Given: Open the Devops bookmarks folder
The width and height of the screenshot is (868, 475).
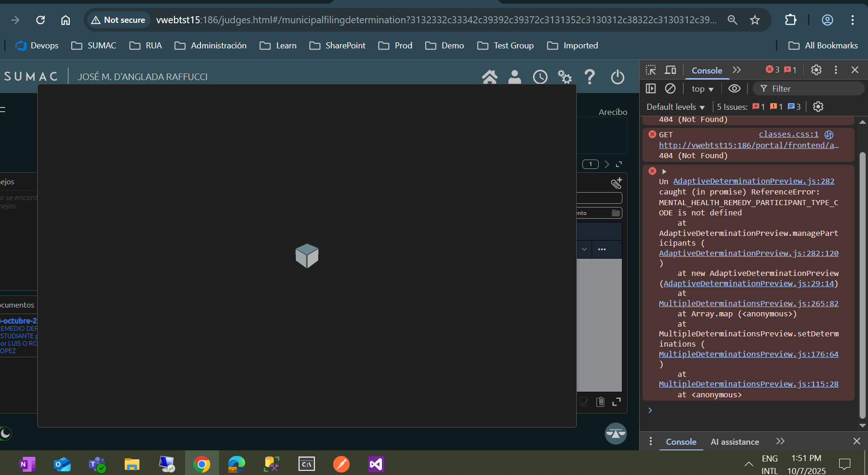Looking at the screenshot, I should tap(37, 46).
